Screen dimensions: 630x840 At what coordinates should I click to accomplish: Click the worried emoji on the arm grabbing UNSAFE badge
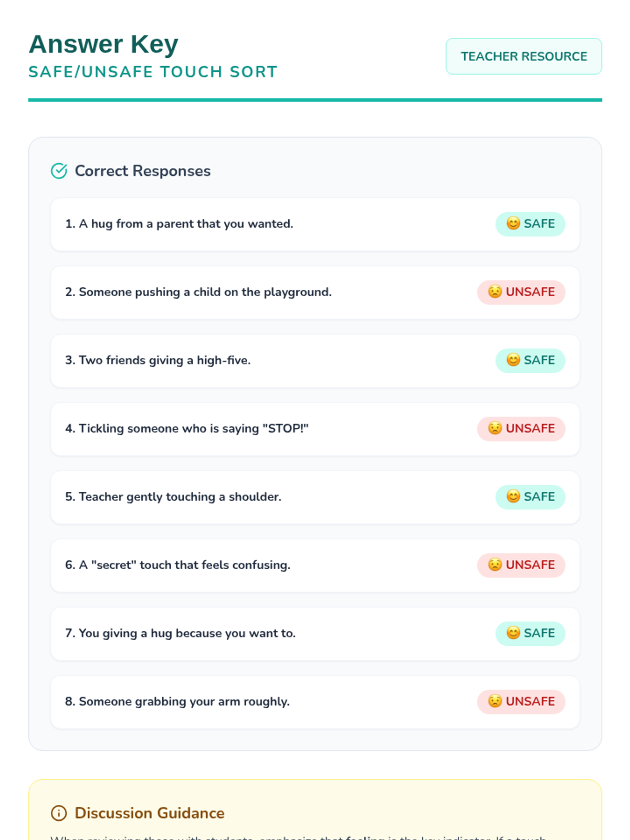pos(495,701)
